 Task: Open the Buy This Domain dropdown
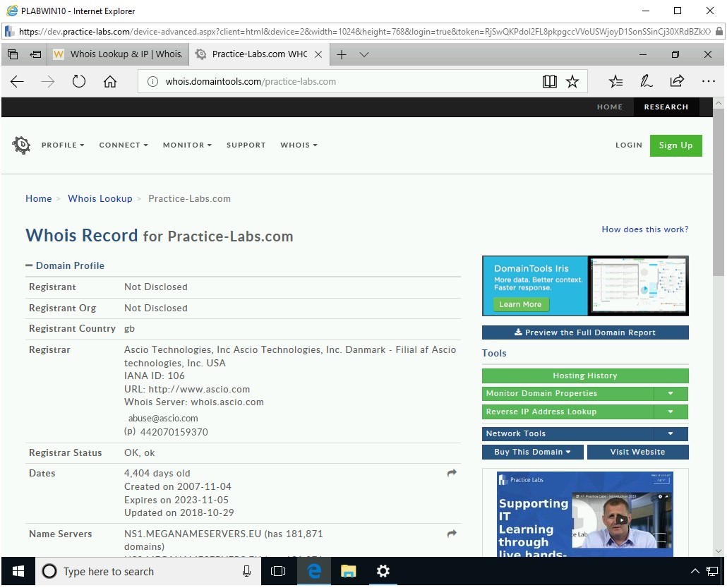pyautogui.click(x=532, y=452)
